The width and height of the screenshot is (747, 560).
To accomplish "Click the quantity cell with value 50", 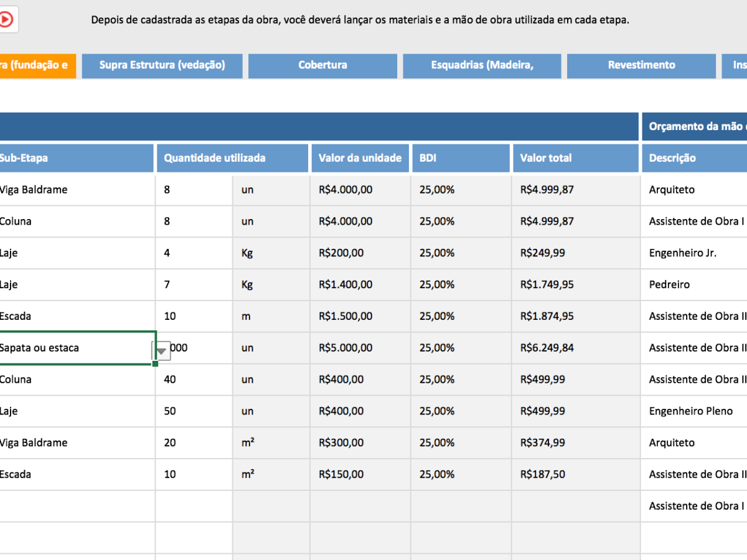I will point(193,411).
